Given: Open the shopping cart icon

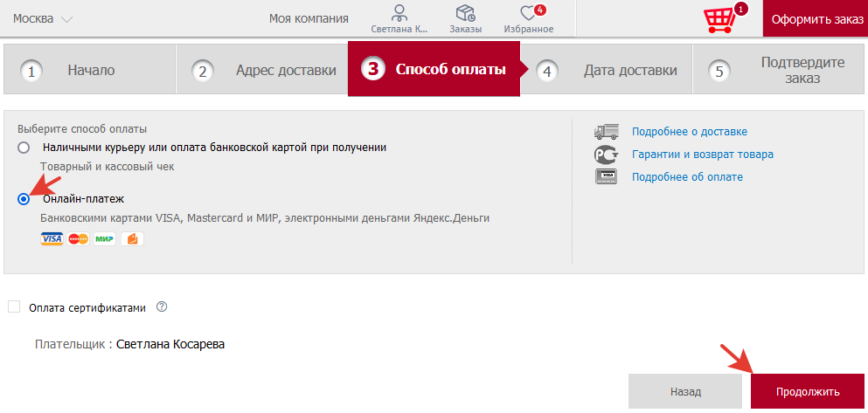Looking at the screenshot, I should (720, 20).
